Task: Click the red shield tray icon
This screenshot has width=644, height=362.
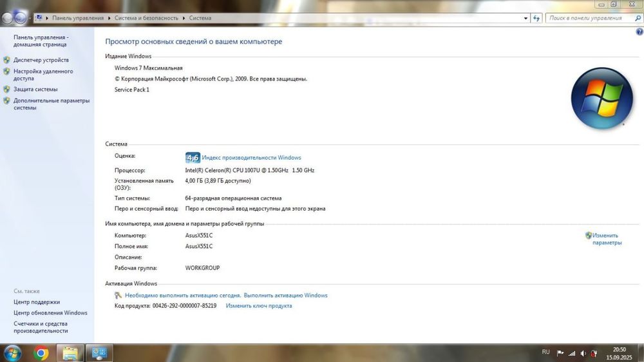Action: point(594,353)
